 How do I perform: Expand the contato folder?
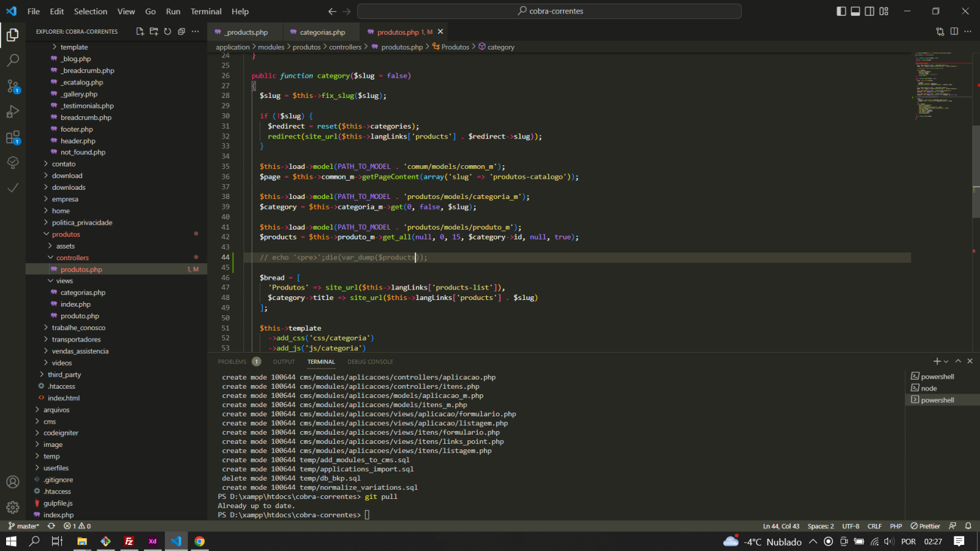coord(64,164)
